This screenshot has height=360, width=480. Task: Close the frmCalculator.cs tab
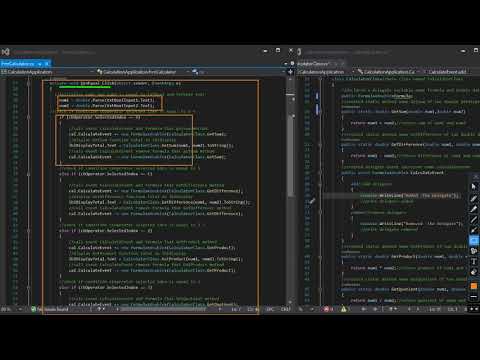pyautogui.click(x=47, y=64)
